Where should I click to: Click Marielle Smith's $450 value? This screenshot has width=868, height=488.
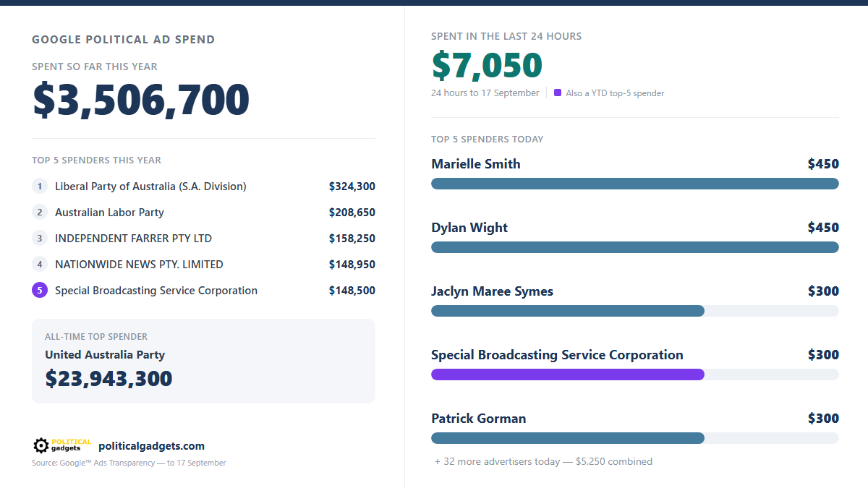823,164
